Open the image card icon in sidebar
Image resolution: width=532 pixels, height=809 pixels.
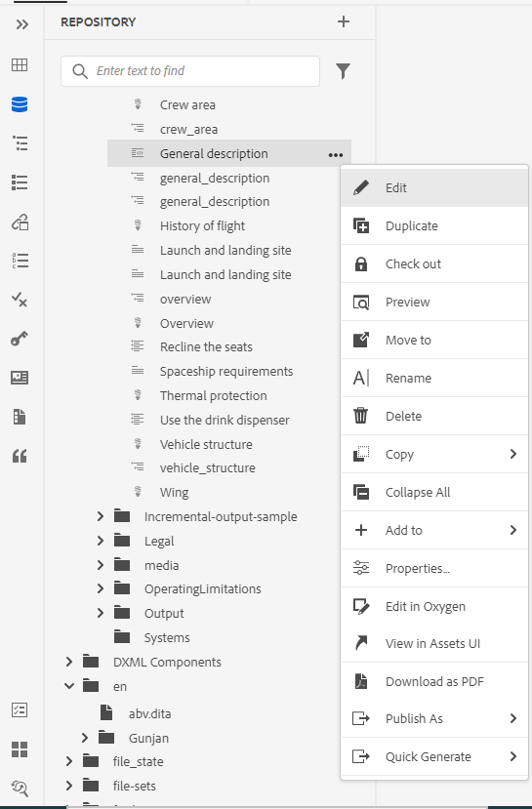[20, 378]
